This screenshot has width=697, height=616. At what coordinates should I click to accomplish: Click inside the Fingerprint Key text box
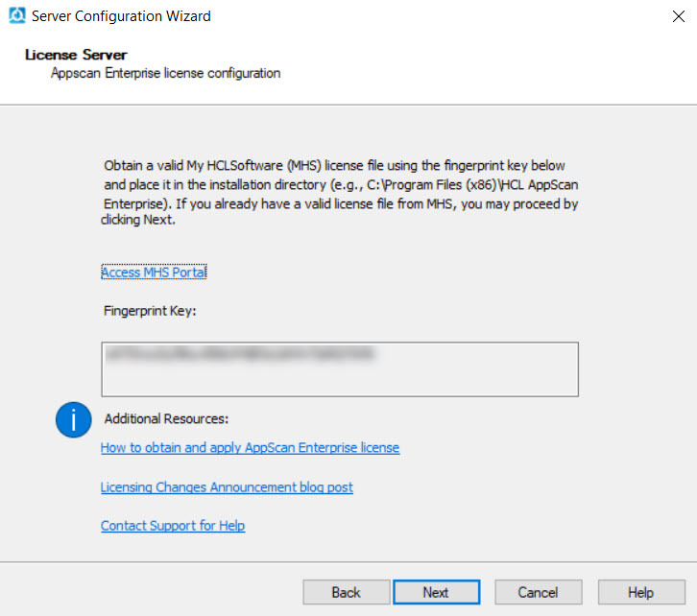[340, 369]
